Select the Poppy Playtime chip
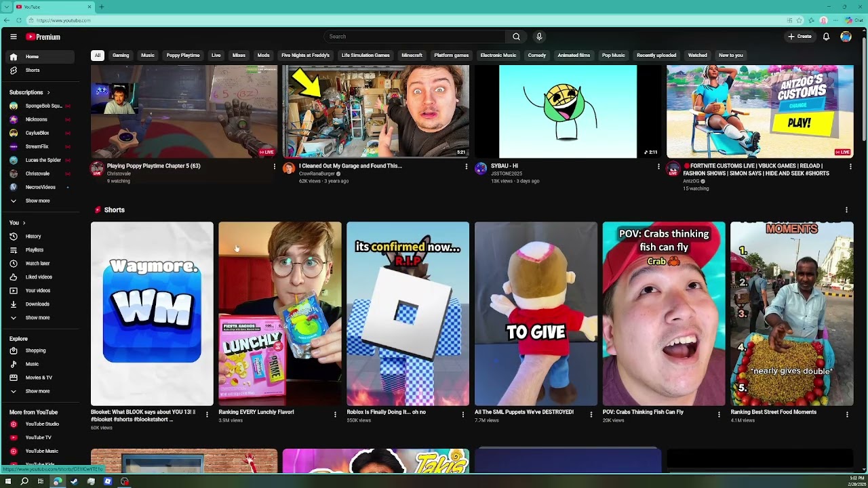 pos(183,56)
